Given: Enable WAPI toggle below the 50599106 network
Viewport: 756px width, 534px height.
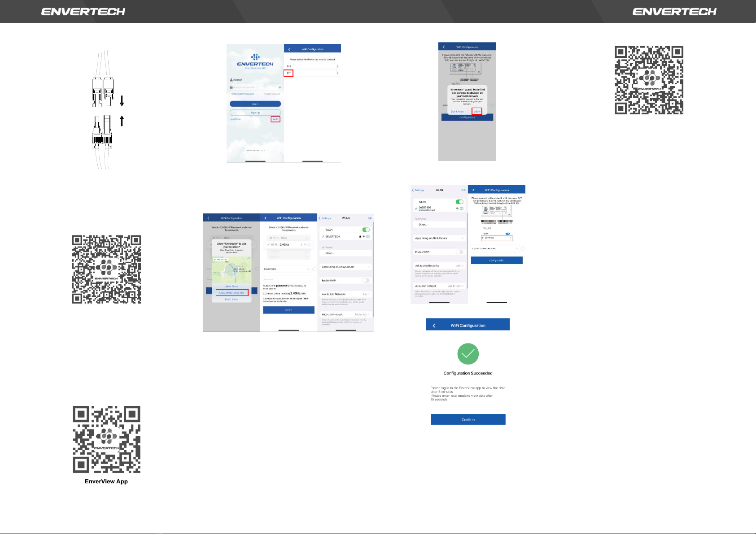Looking at the screenshot, I should pyautogui.click(x=459, y=252).
